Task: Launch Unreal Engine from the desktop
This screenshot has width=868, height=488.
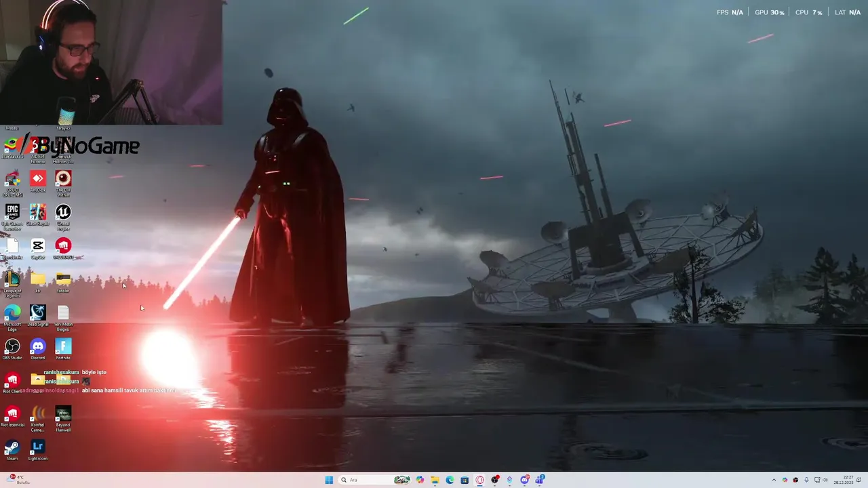Action: 63,218
